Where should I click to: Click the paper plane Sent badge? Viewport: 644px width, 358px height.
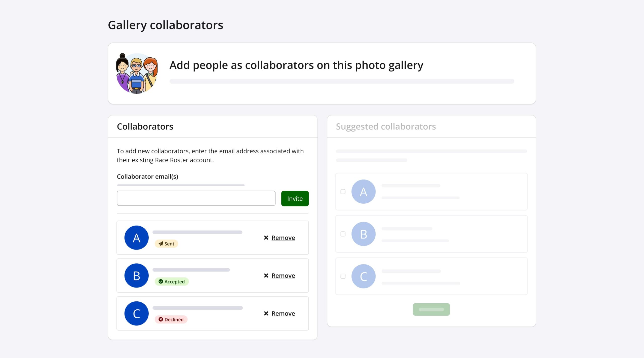click(166, 244)
